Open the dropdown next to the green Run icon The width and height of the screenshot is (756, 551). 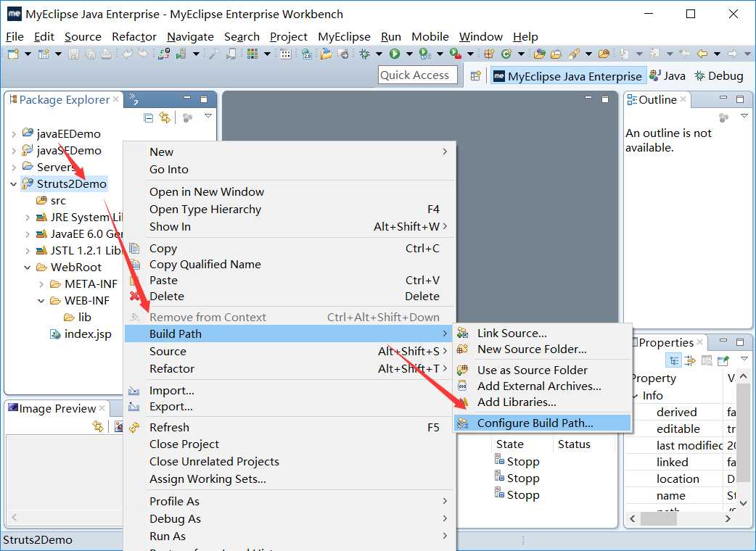click(x=409, y=54)
